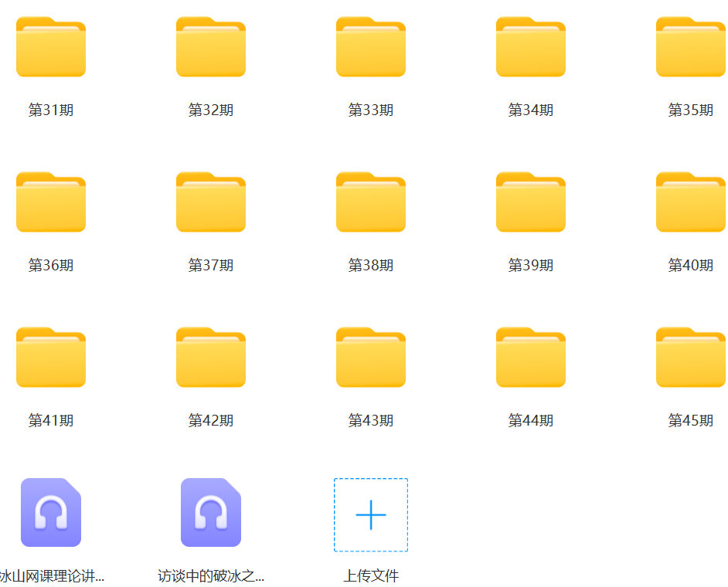The image size is (728, 587).
Task: Click the 第36期 folder name
Action: point(51,266)
